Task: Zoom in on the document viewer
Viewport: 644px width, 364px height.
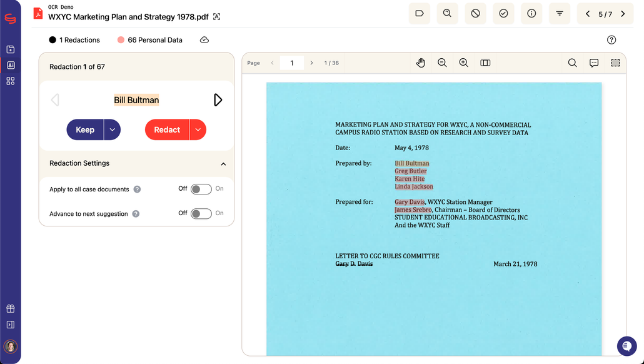Action: coord(464,63)
